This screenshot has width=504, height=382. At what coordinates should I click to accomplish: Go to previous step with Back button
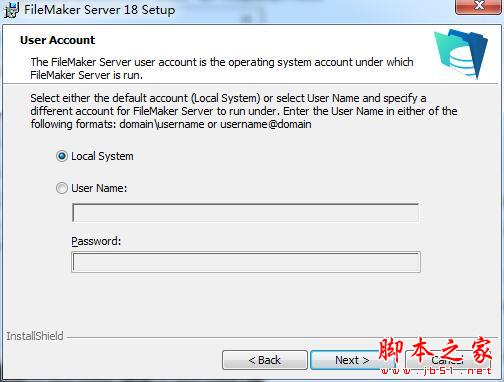(x=265, y=360)
